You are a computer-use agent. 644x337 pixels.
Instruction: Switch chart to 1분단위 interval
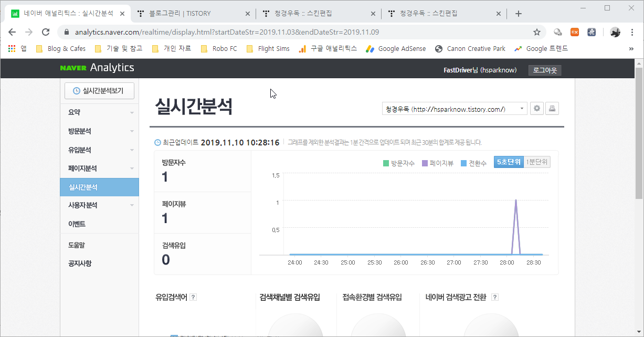click(x=537, y=162)
